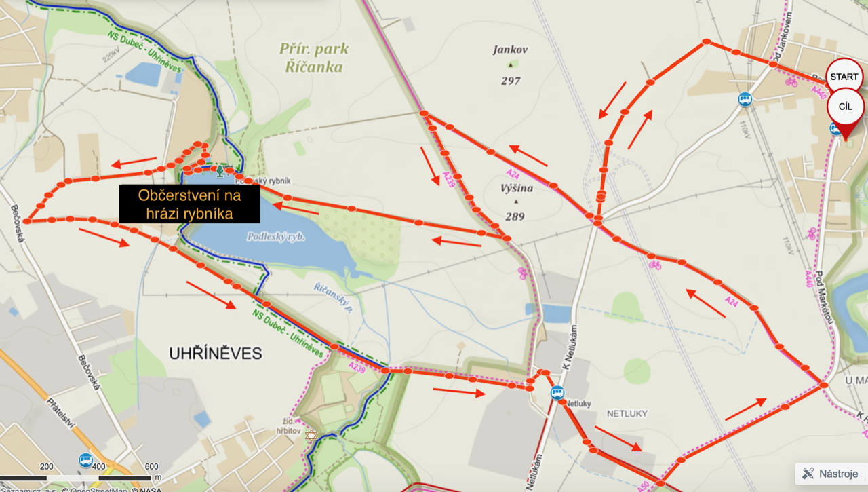Click the Výšina 289 peak marker
This screenshot has width=868, height=492.
tap(515, 202)
